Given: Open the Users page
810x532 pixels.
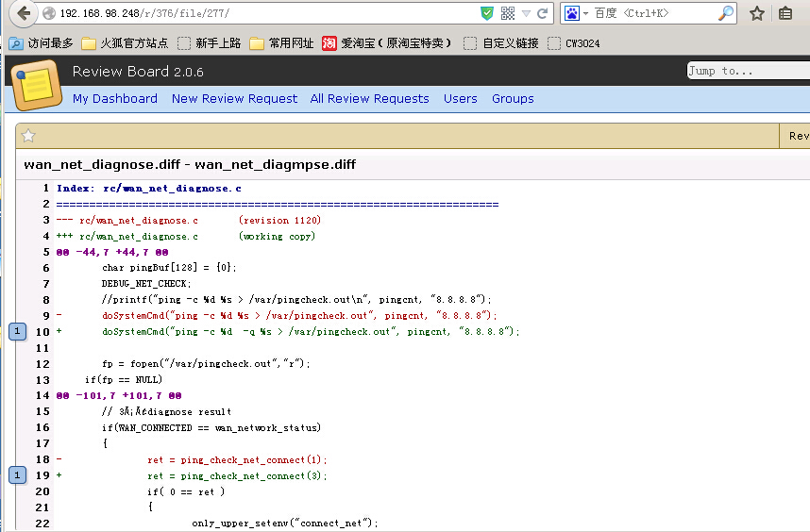Looking at the screenshot, I should click(461, 98).
